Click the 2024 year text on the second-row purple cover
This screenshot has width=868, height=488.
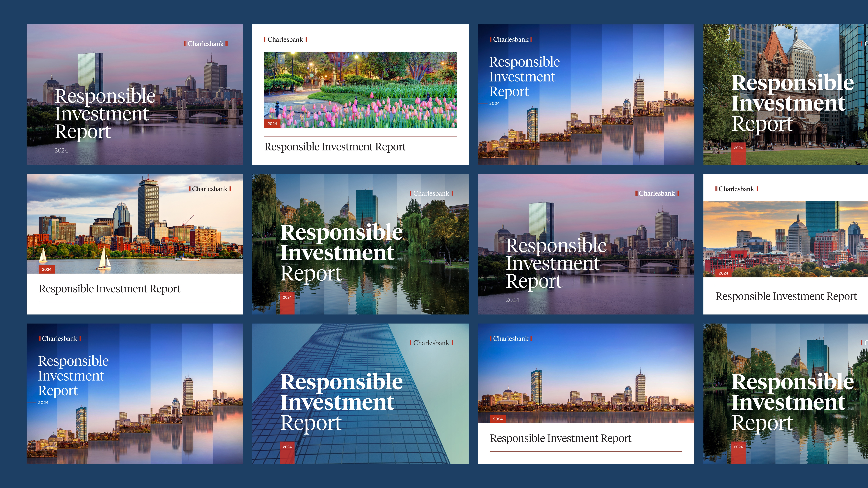[512, 300]
